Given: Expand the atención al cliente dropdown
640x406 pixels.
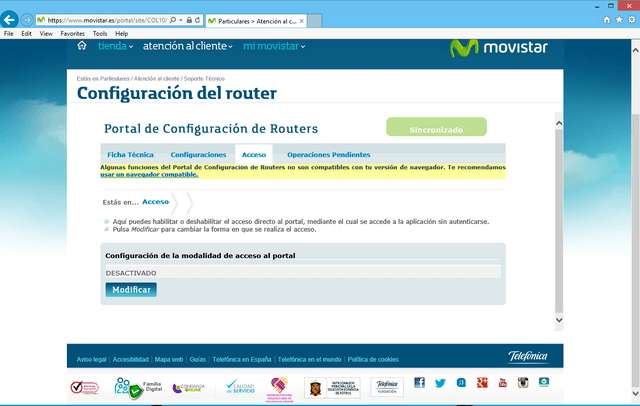Looking at the screenshot, I should pos(188,46).
